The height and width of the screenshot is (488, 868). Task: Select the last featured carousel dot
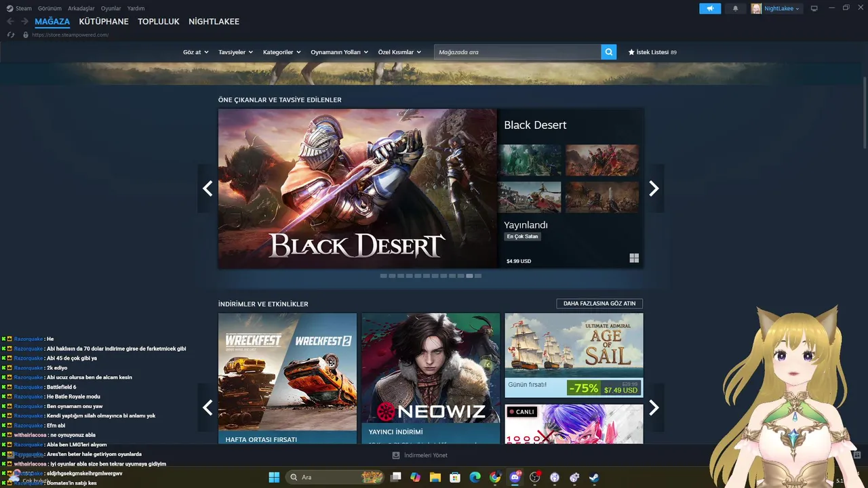[478, 276]
